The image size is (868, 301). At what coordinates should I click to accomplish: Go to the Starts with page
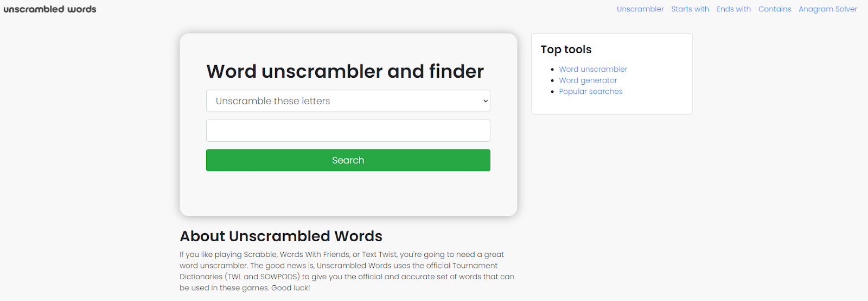(690, 9)
